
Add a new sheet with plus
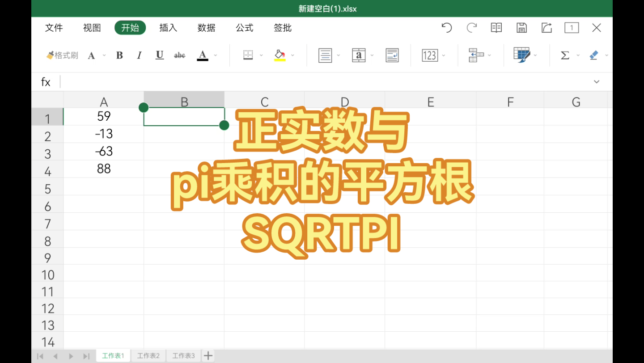(208, 356)
